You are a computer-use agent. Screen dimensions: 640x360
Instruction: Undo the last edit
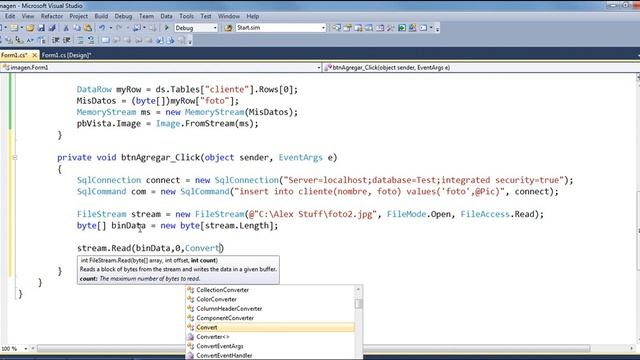click(102, 28)
